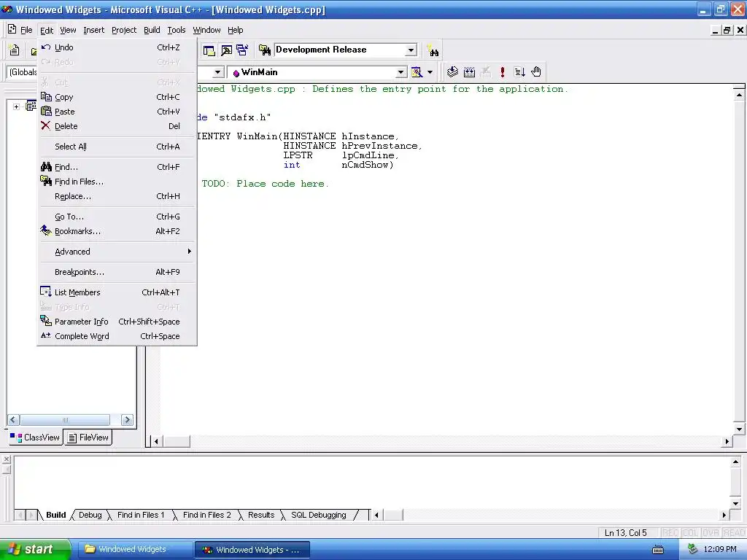This screenshot has width=747, height=560.
Task: Click the Paste clipboard icon in Edit menu
Action: point(46,112)
